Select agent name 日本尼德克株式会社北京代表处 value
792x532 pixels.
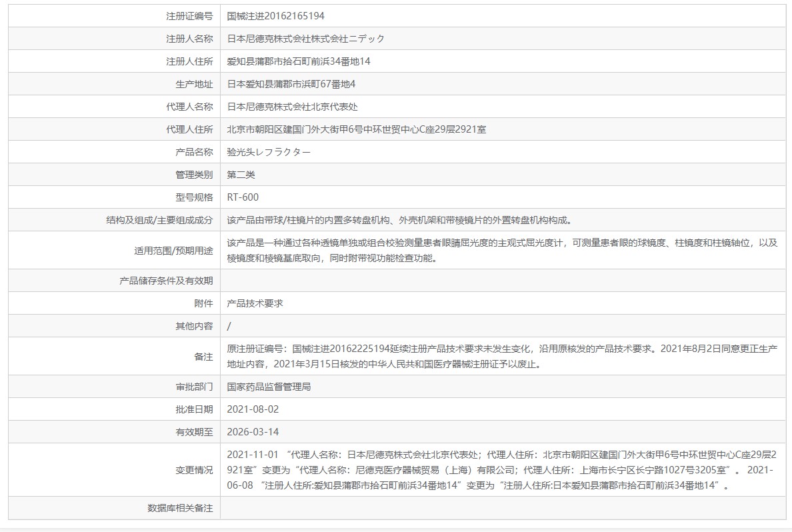point(292,107)
